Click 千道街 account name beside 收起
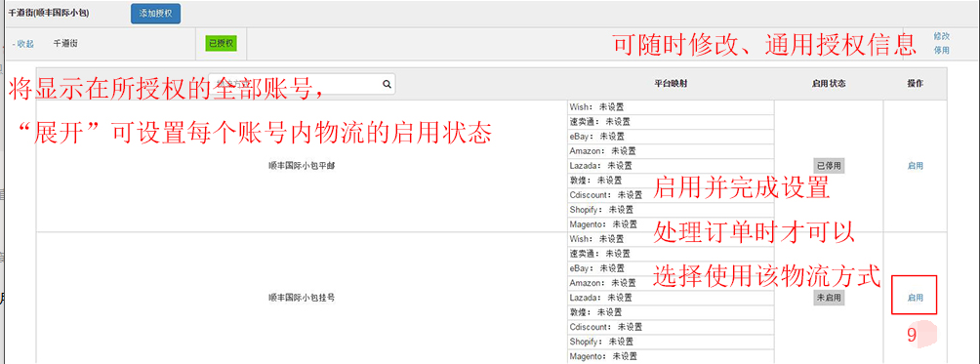This screenshot has height=364, width=980. pos(65,44)
